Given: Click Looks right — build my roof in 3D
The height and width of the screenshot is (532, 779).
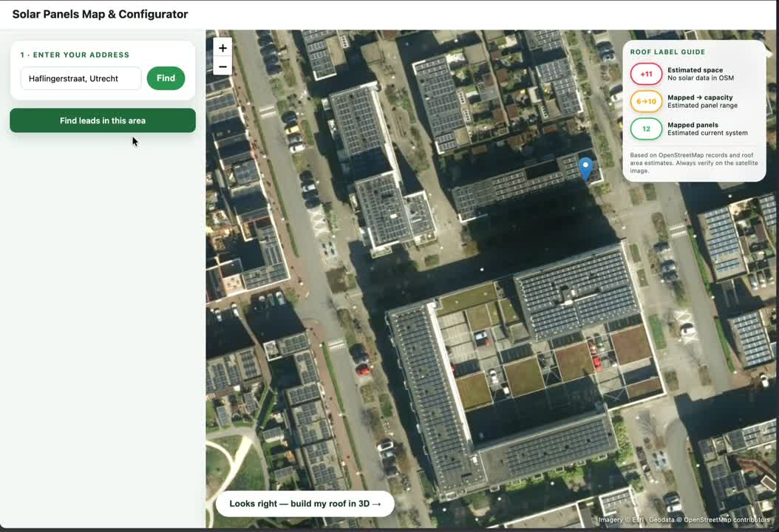Looking at the screenshot, I should pyautogui.click(x=305, y=504).
